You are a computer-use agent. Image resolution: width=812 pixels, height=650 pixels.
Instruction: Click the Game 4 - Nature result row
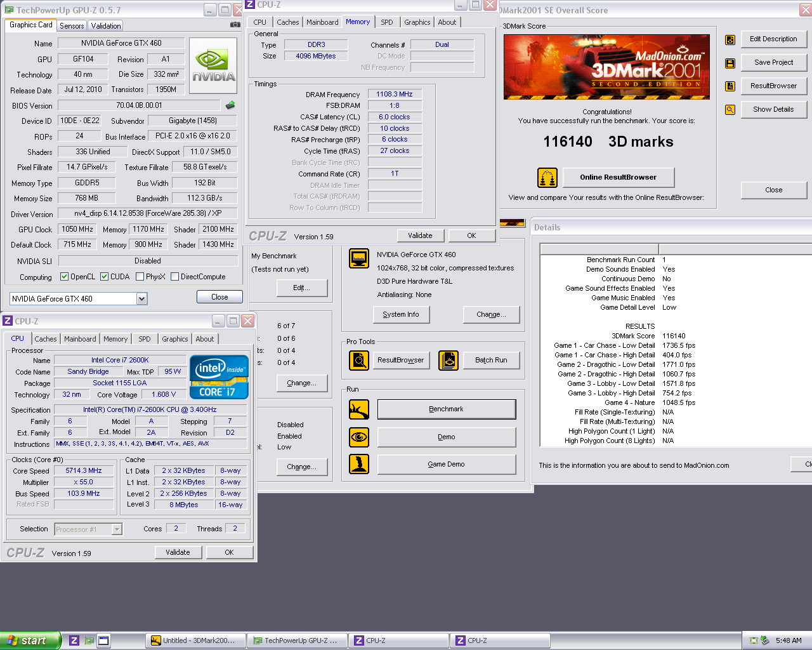(650, 402)
